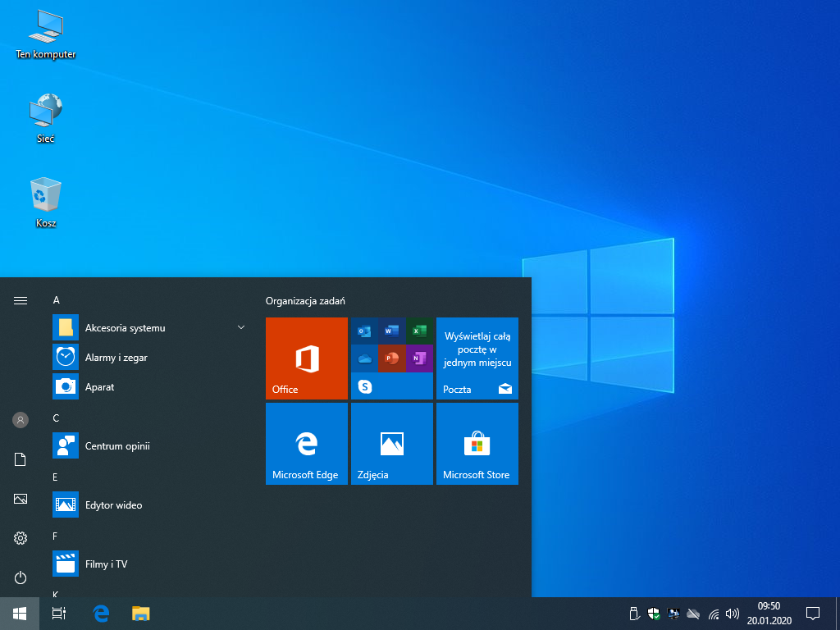Image resolution: width=840 pixels, height=630 pixels.
Task: Launch Word from the Office tile group
Action: click(391, 331)
